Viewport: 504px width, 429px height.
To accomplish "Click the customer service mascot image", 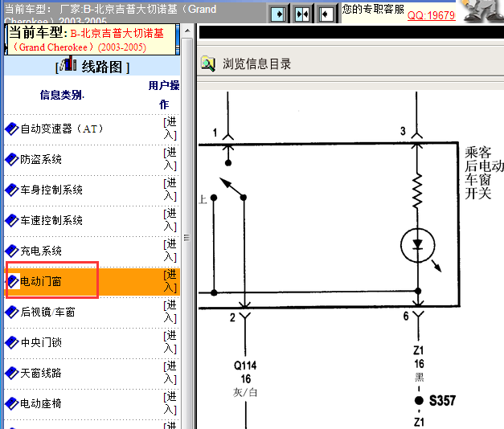I will (483, 11).
